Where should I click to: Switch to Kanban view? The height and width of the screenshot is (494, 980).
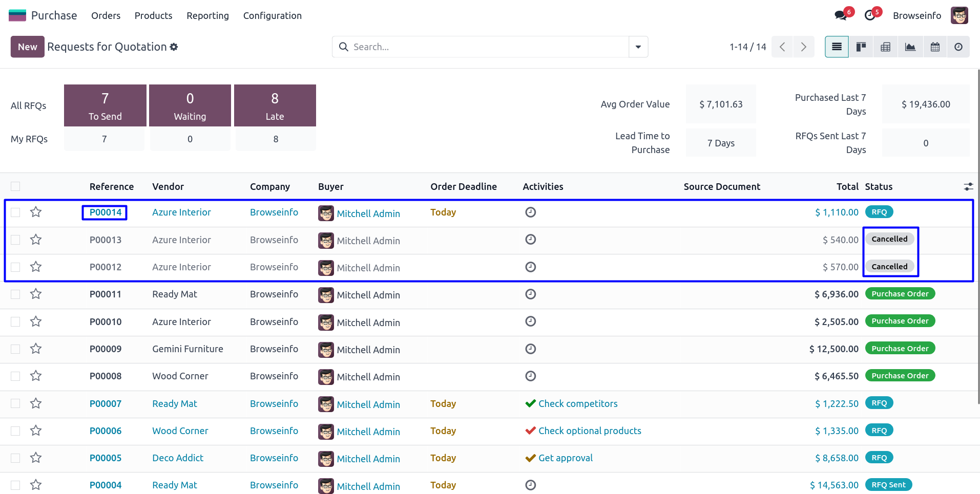coord(861,47)
